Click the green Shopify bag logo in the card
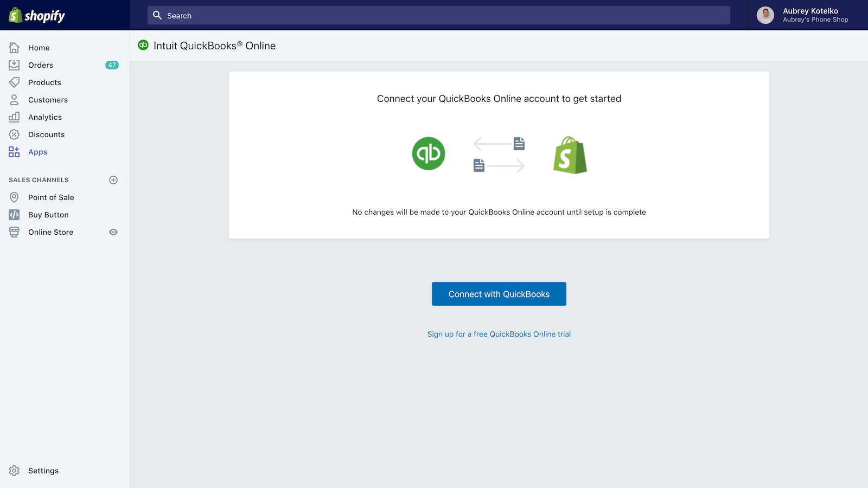The image size is (868, 488). tap(570, 155)
